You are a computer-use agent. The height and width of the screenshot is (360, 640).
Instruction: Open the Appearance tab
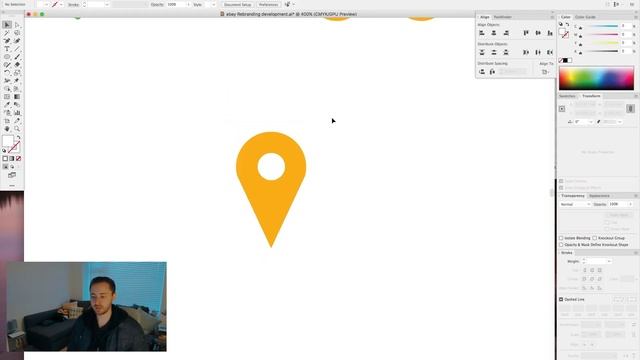tap(599, 196)
